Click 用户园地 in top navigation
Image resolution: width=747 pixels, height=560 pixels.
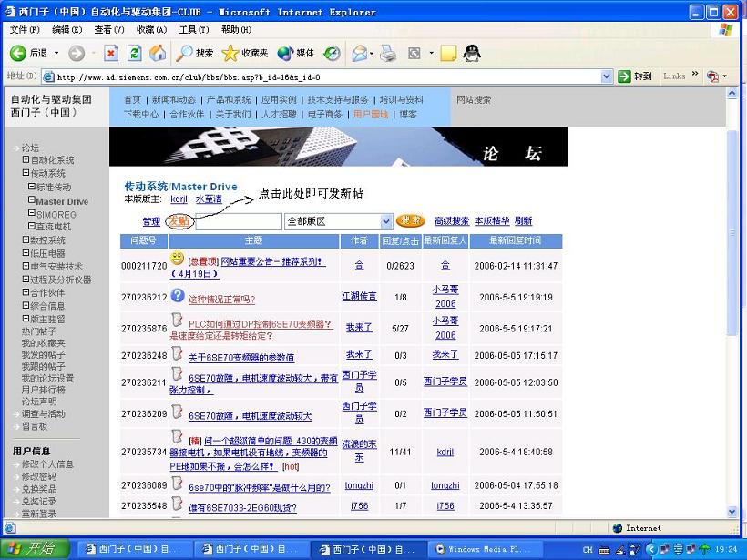(x=371, y=115)
